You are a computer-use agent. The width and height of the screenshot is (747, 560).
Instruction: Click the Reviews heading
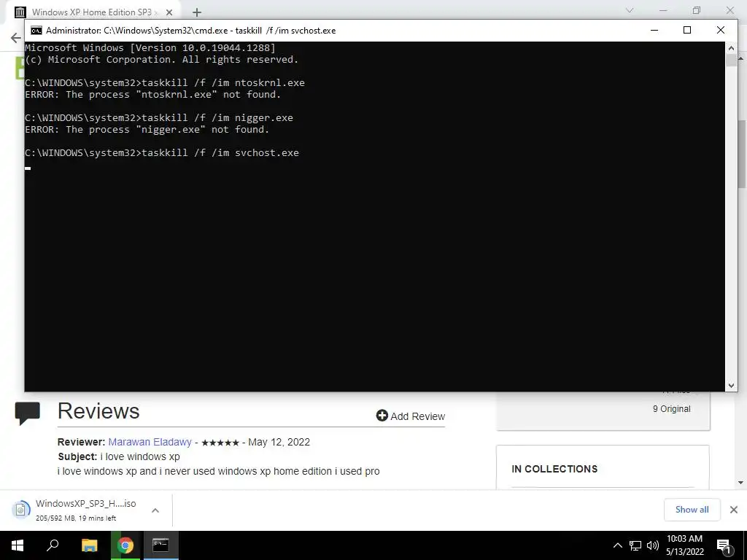pyautogui.click(x=98, y=411)
